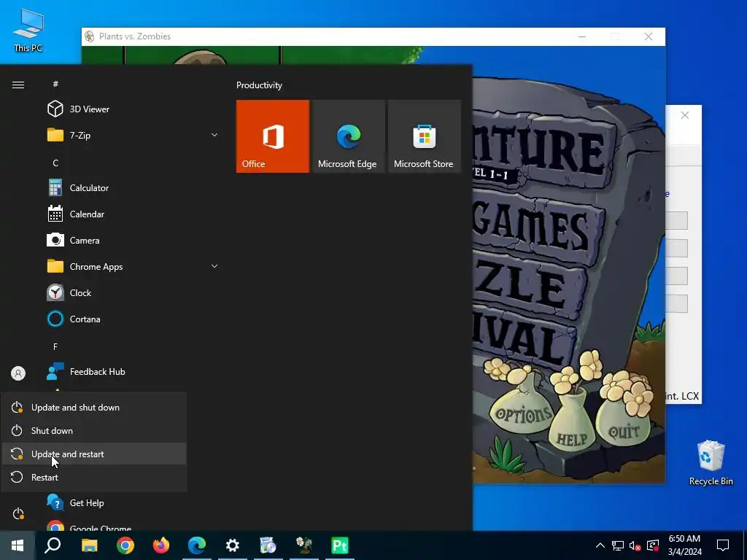Select This PC desktop icon
This screenshot has height=560, width=747.
click(x=28, y=31)
